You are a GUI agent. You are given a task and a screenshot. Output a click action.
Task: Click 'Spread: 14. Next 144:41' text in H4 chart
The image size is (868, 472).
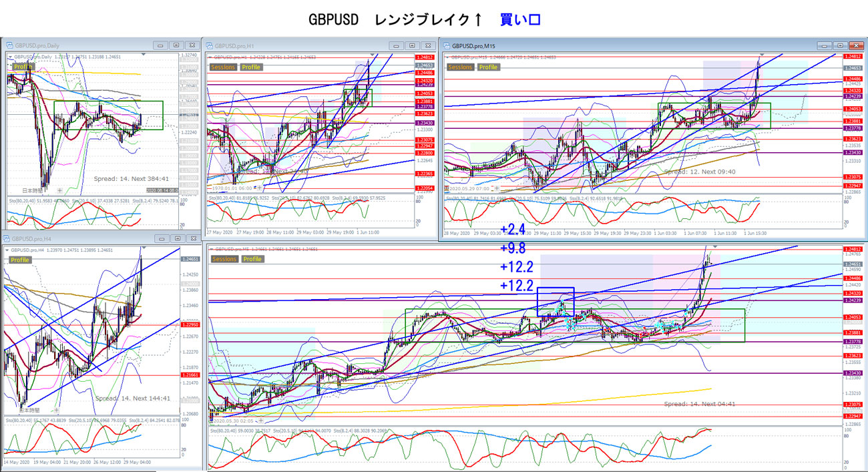[133, 399]
